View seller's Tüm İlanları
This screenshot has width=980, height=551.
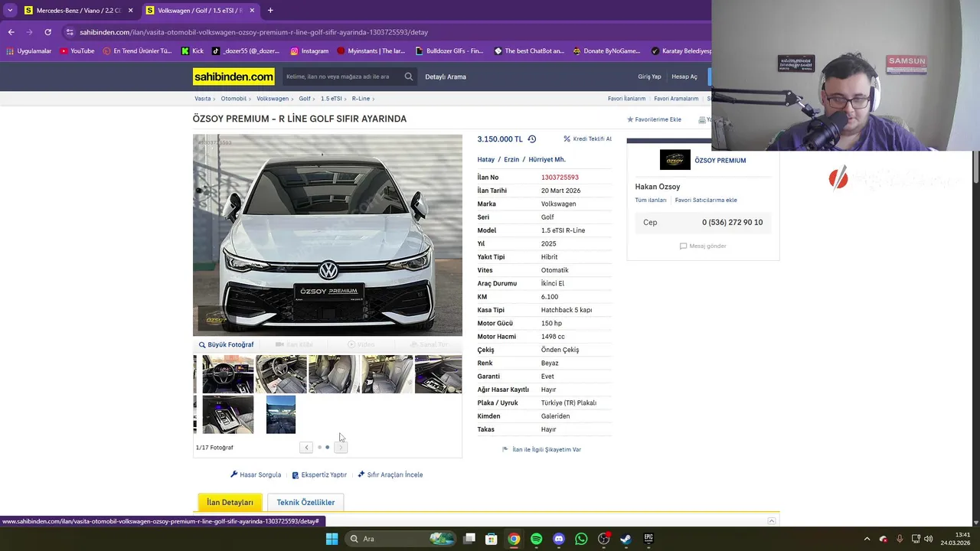point(651,200)
